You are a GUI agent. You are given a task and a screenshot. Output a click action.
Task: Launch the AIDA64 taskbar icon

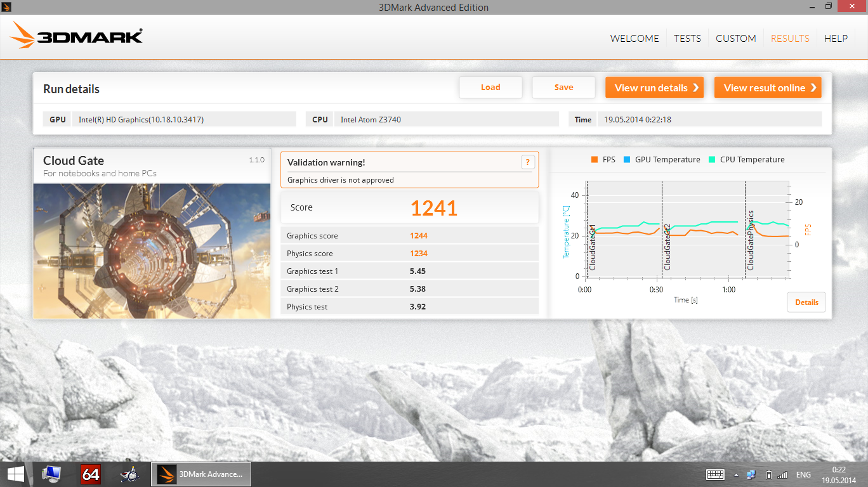[91, 474]
